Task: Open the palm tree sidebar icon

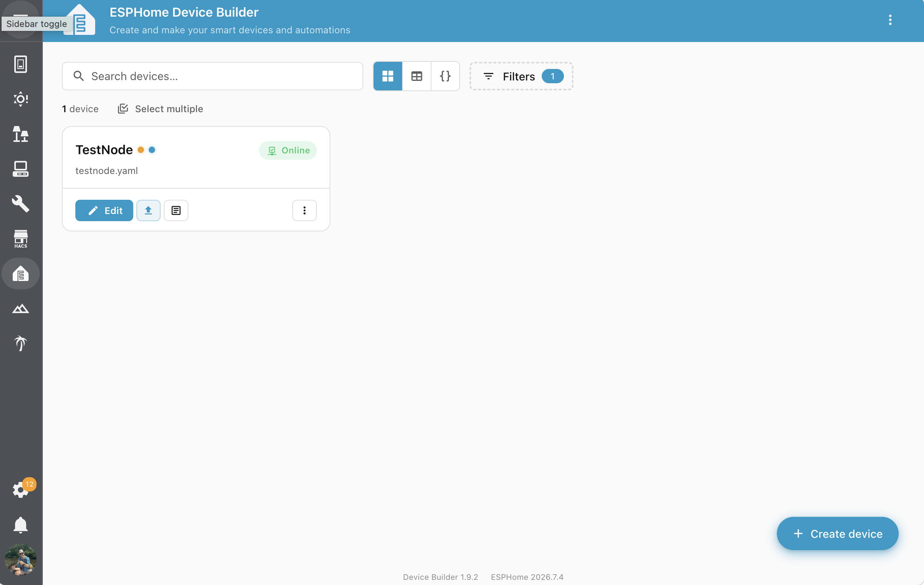Action: pyautogui.click(x=21, y=343)
